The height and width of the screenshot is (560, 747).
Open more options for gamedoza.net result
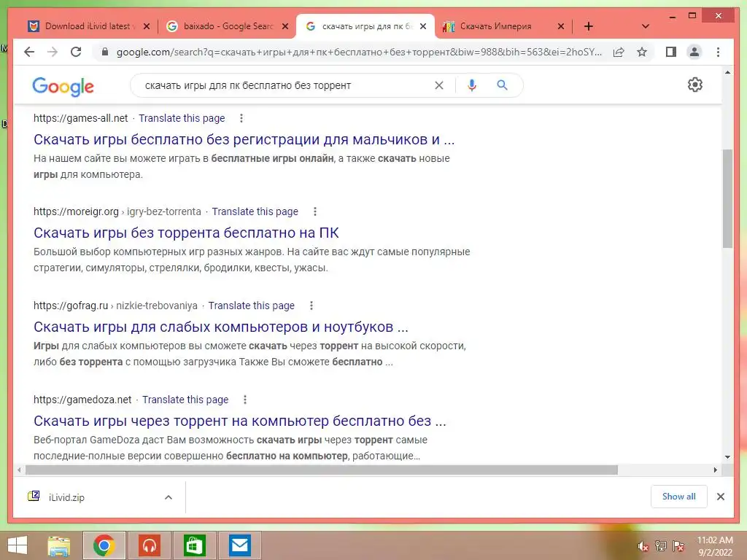click(245, 400)
